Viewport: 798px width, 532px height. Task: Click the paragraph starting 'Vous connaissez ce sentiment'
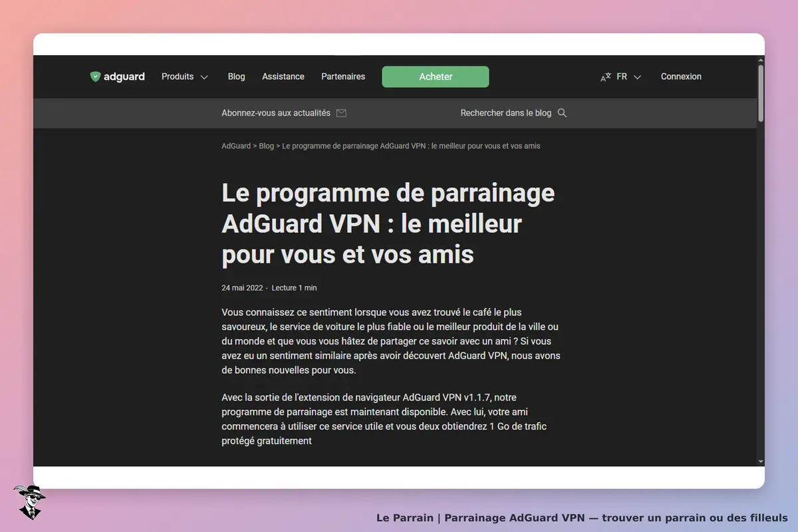click(391, 341)
